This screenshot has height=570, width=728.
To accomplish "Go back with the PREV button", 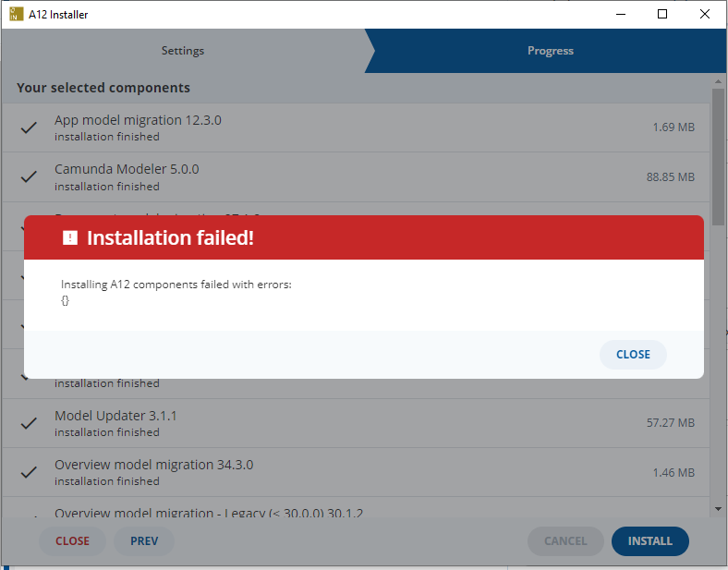I will point(144,541).
